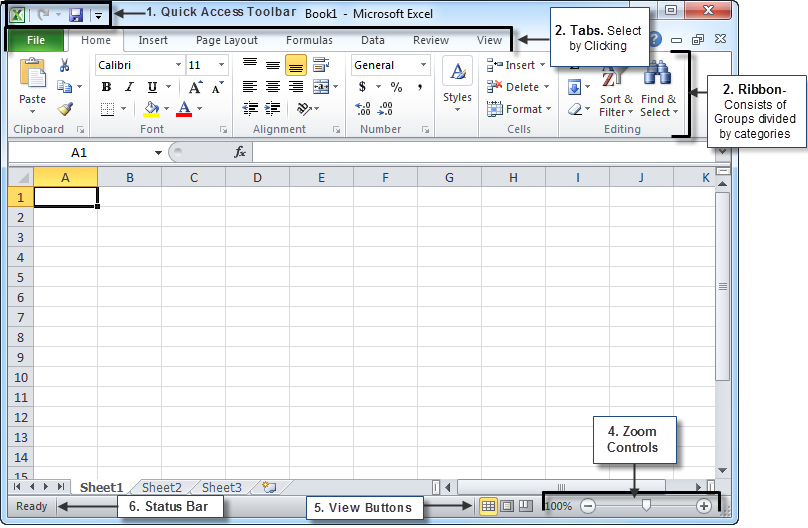
Task: Click the Copy icon
Action: click(64, 87)
